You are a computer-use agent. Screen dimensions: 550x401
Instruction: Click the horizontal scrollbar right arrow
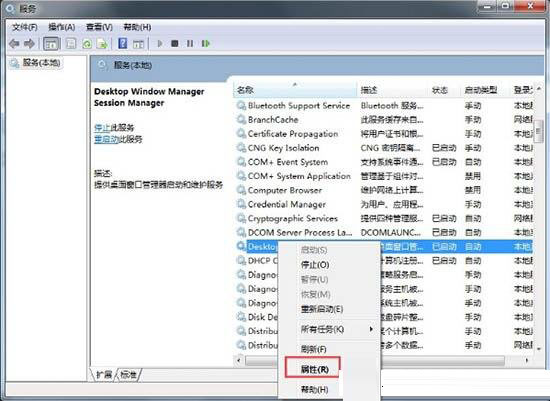coord(527,360)
